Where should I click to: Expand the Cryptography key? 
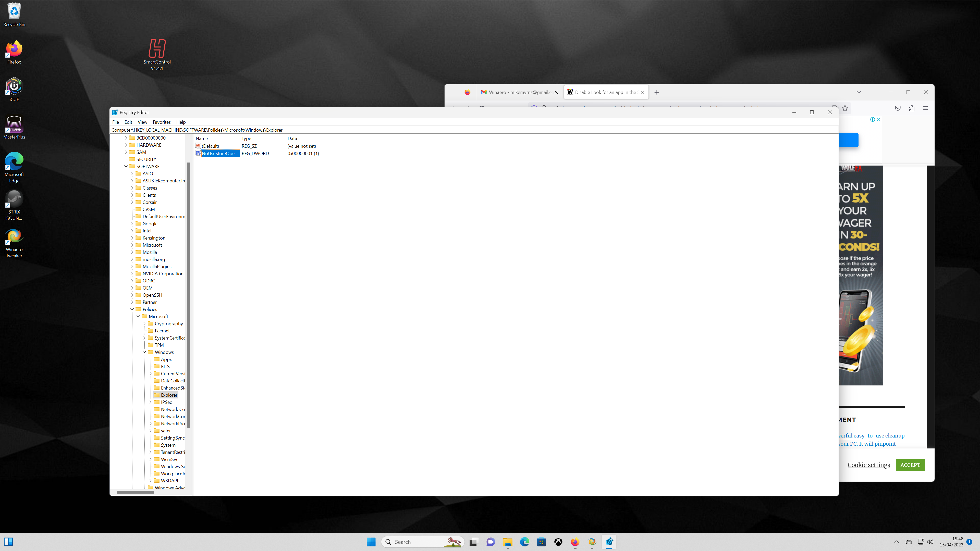coord(144,324)
